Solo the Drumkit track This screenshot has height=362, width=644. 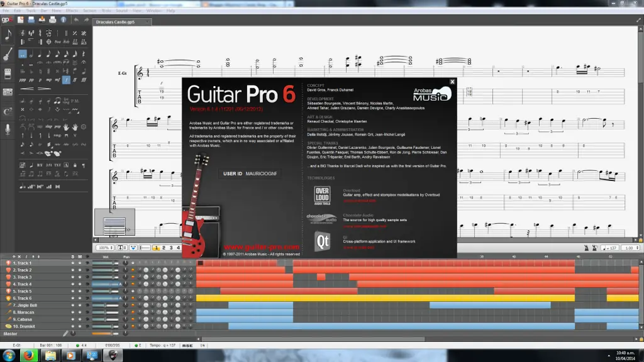point(73,326)
